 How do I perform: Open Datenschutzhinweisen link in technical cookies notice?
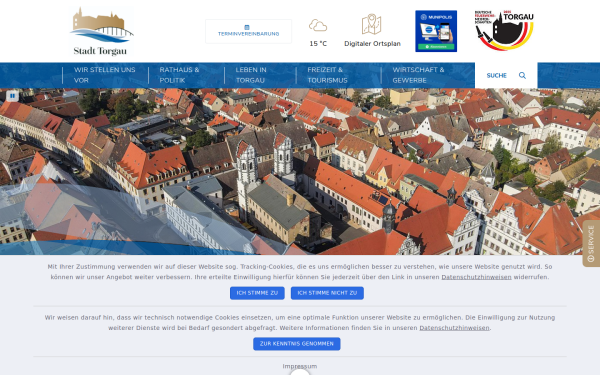click(x=454, y=328)
